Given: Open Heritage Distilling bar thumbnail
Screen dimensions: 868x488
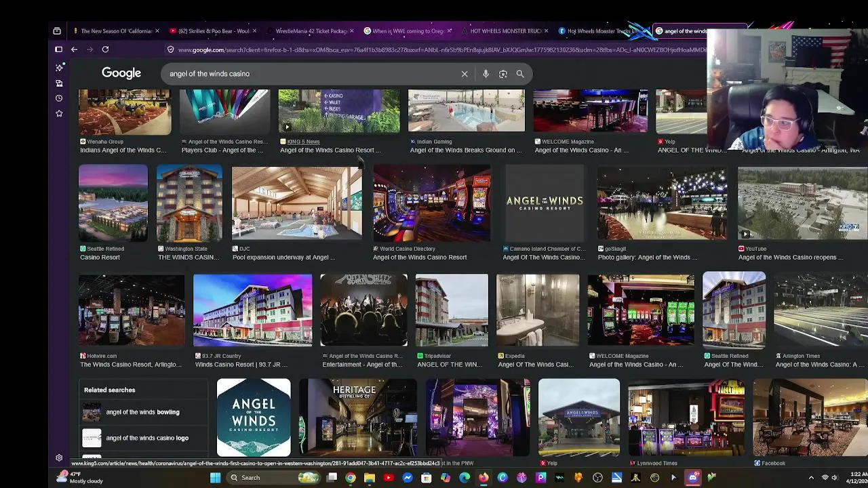Looking at the screenshot, I should pyautogui.click(x=357, y=418).
